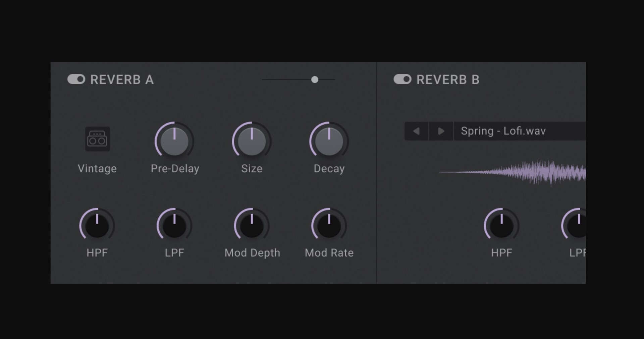This screenshot has height=339, width=644.
Task: Click the Vintage reverb type icon
Action: click(97, 139)
